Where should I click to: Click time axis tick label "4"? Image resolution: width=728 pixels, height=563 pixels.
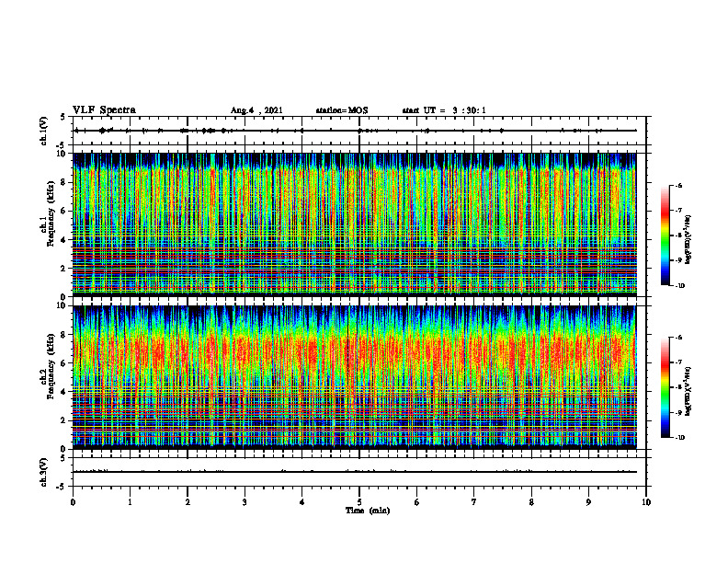pos(302,502)
